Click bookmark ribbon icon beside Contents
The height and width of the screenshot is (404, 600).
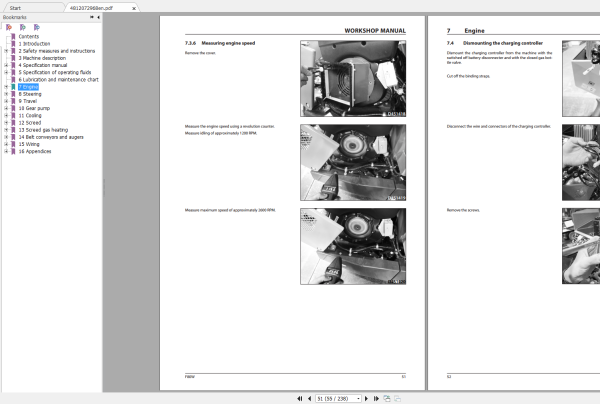click(x=13, y=36)
